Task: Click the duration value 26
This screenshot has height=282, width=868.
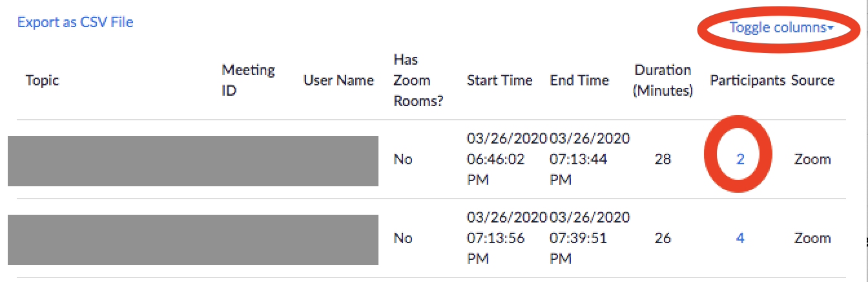Action: pos(663,238)
